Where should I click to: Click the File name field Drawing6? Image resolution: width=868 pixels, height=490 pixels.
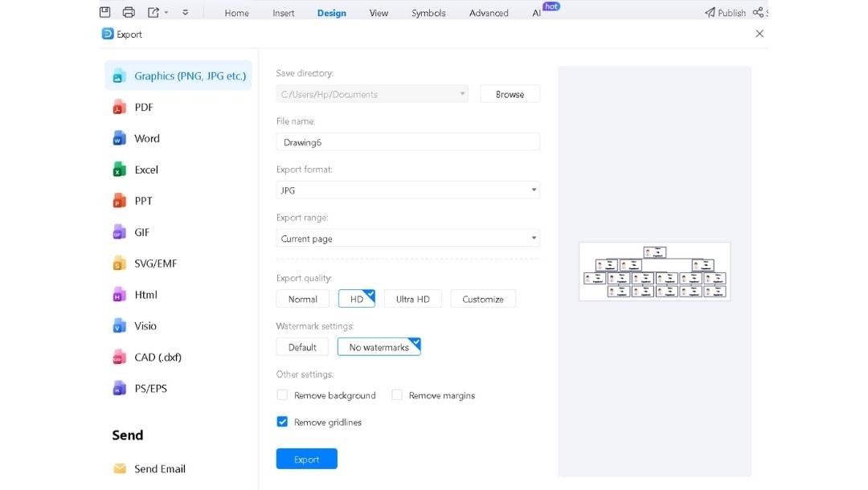tap(408, 142)
